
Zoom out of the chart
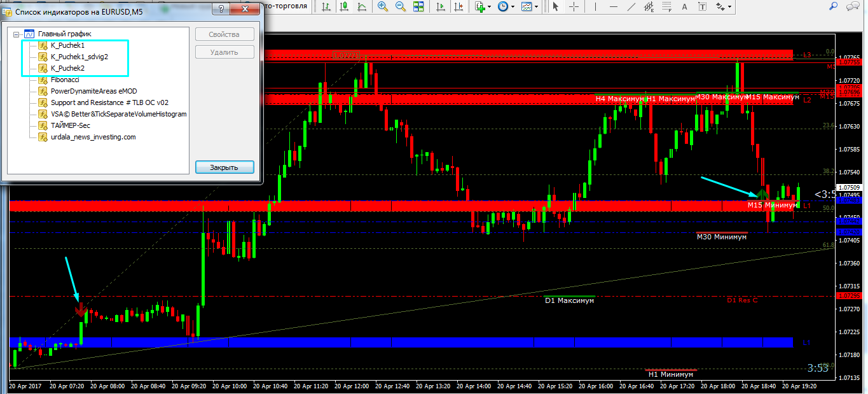coord(401,6)
